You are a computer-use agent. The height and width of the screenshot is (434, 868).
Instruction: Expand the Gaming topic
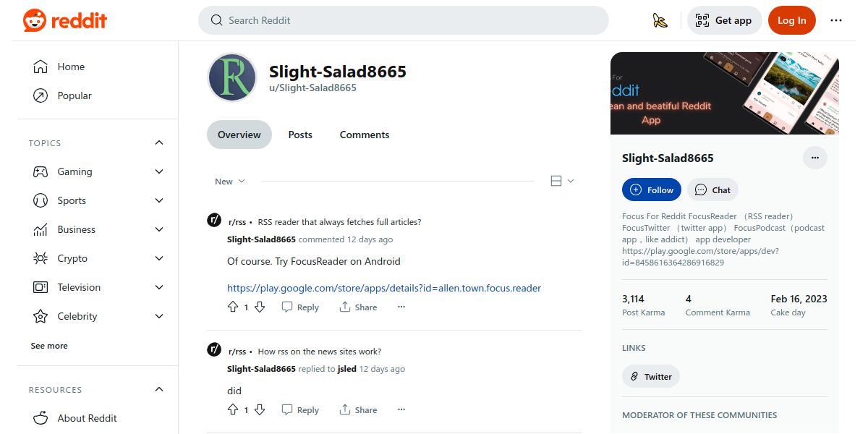click(x=98, y=171)
